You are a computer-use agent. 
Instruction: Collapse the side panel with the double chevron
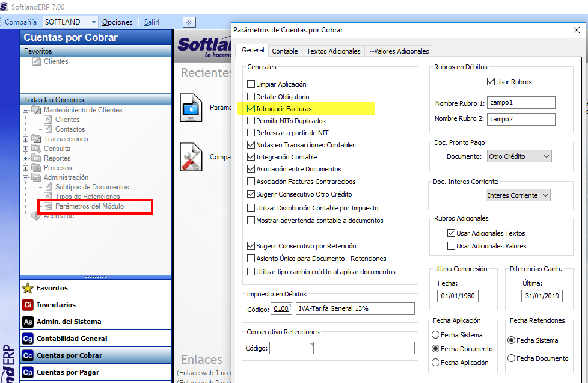click(189, 22)
